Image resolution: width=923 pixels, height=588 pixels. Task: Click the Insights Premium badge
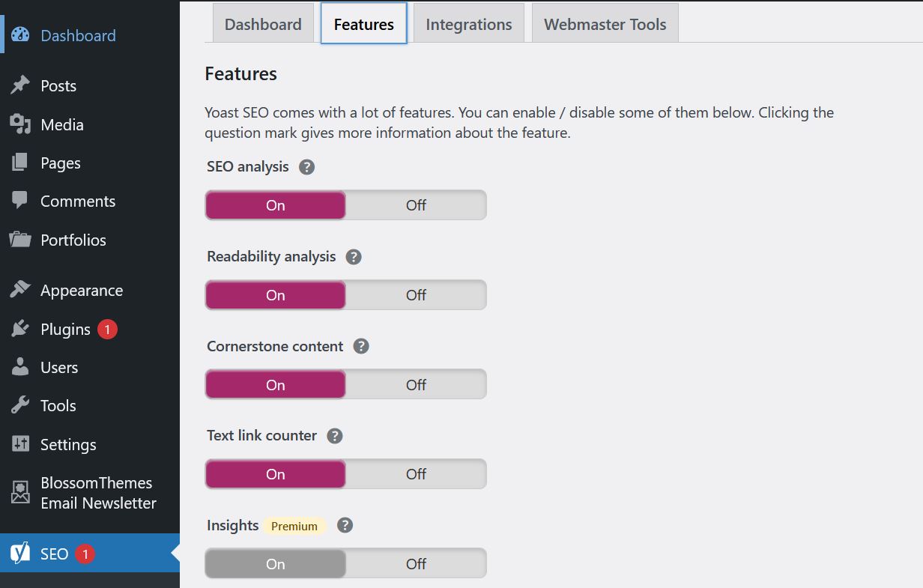pyautogui.click(x=294, y=526)
